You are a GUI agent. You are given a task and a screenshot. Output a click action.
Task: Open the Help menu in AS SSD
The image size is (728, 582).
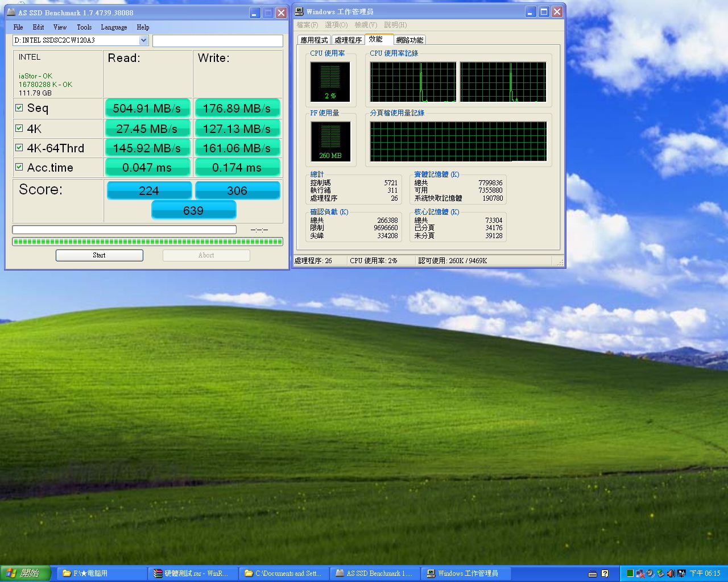pyautogui.click(x=143, y=27)
